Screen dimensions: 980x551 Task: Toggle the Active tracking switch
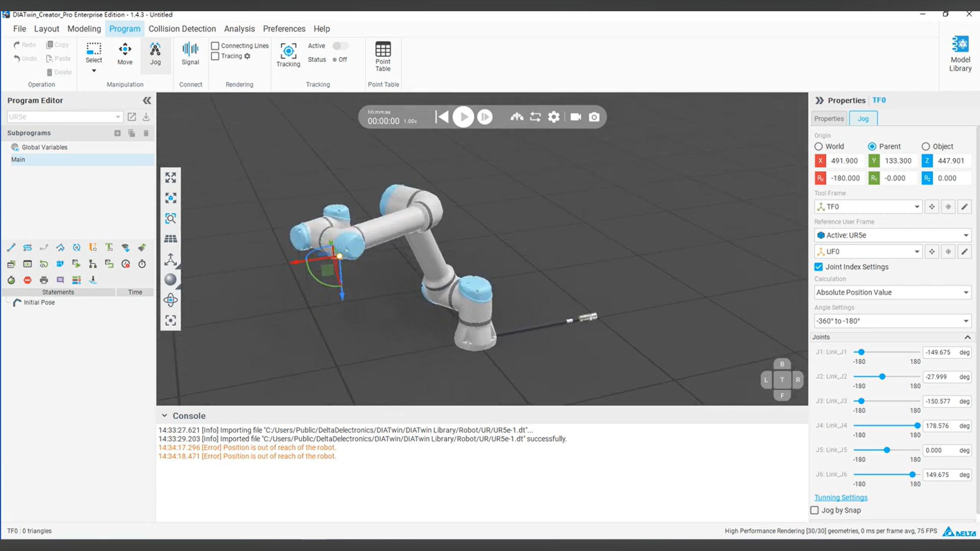[340, 46]
